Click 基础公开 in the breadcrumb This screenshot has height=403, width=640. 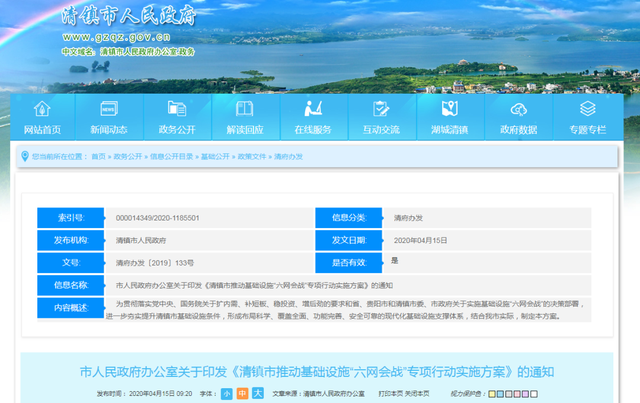point(214,157)
